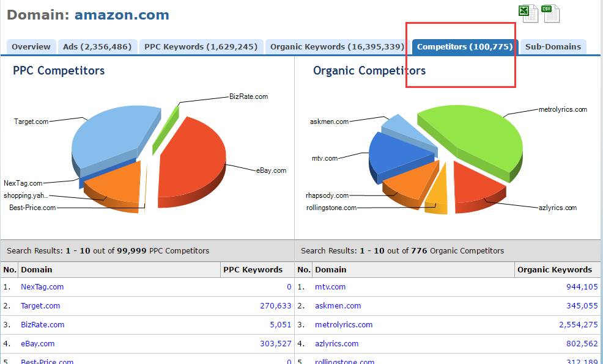Screen dimensions: 603x364
Task: Click the BizRate.com pie chart label
Action: point(248,96)
